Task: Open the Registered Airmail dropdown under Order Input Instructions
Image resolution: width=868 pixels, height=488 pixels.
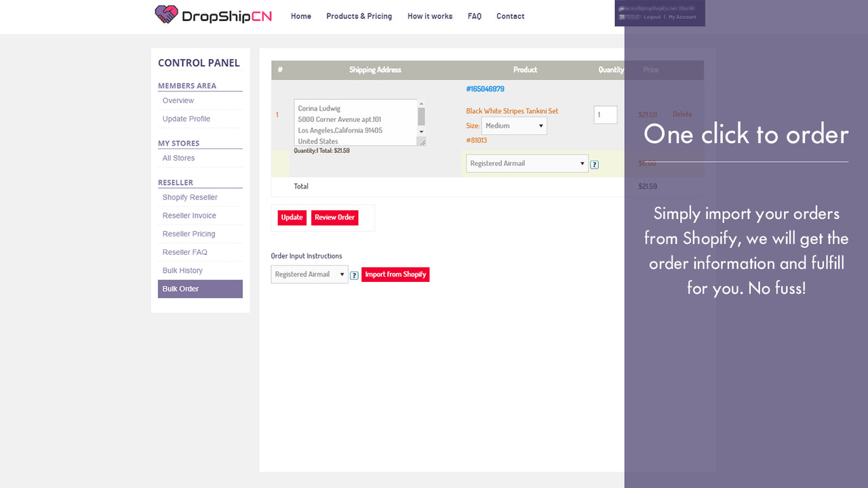Action: click(x=309, y=274)
